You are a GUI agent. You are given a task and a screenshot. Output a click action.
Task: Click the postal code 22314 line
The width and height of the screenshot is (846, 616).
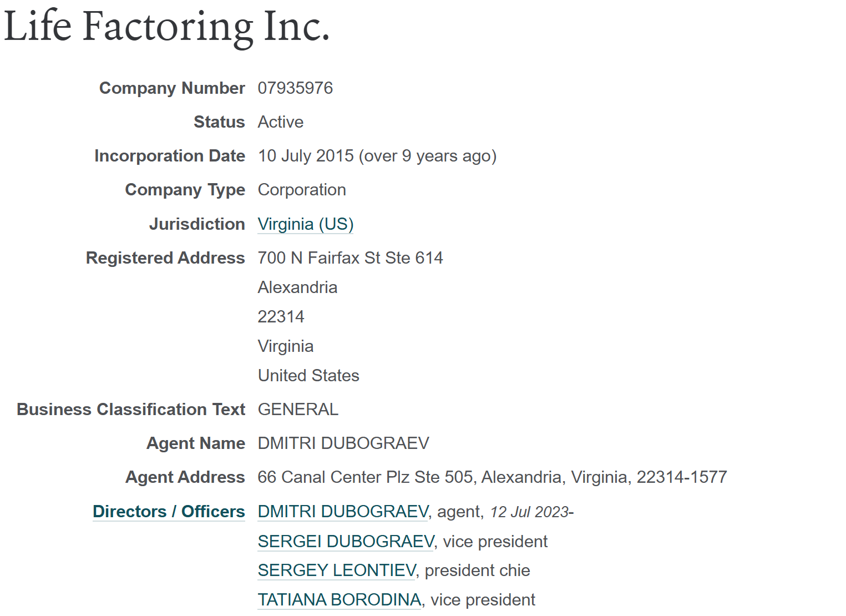(281, 317)
